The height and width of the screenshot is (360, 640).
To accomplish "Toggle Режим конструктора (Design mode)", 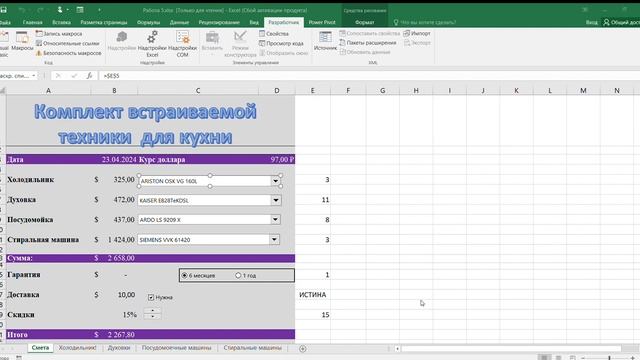I will click(240, 43).
